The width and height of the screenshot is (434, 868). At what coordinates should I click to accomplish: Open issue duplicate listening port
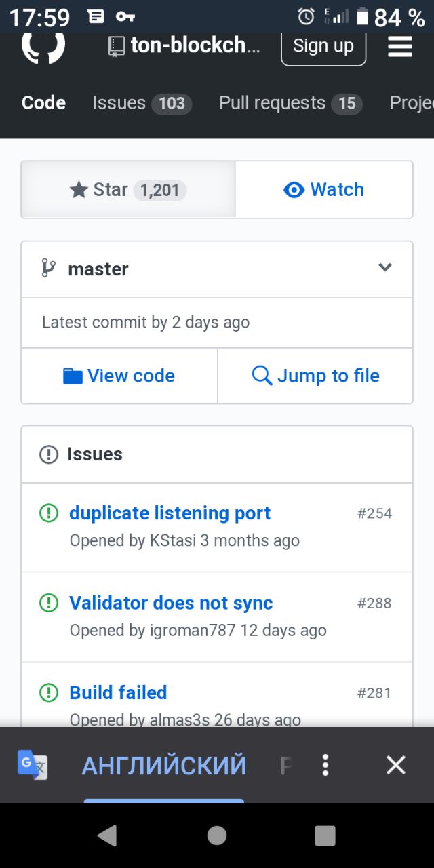tap(170, 513)
